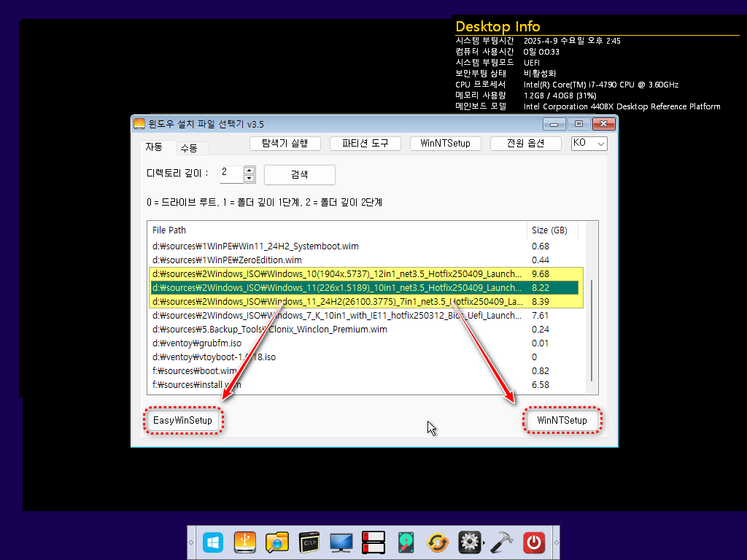Select the ZeroEdition.wim row
The image size is (747, 560).
[365, 260]
